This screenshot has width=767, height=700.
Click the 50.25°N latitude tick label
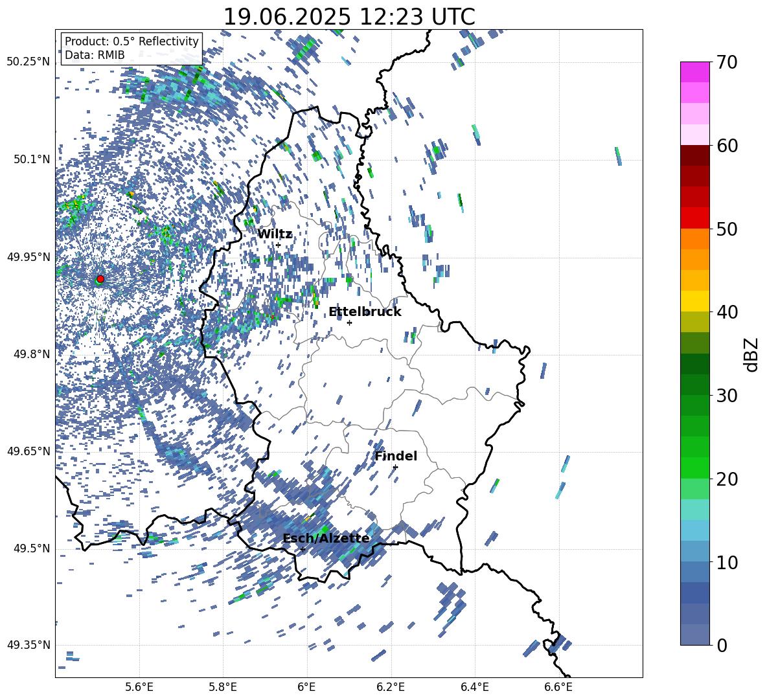29,62
